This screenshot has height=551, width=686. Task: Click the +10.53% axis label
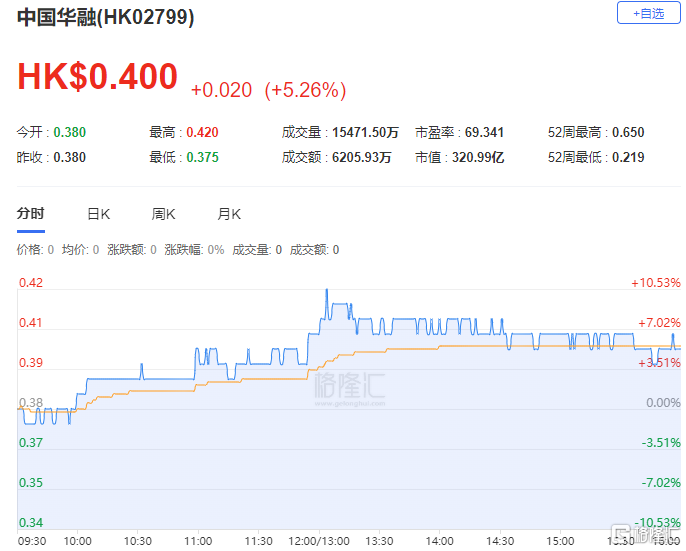[656, 283]
